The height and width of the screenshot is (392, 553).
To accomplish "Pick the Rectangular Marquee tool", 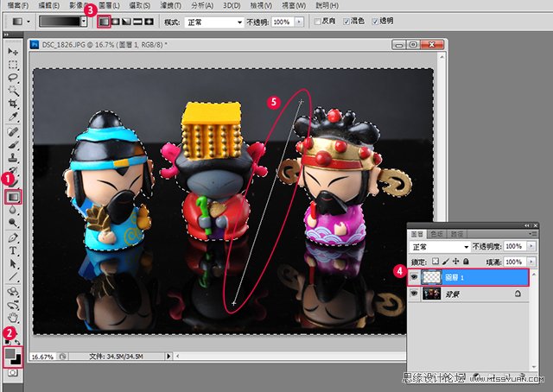I will [x=13, y=65].
